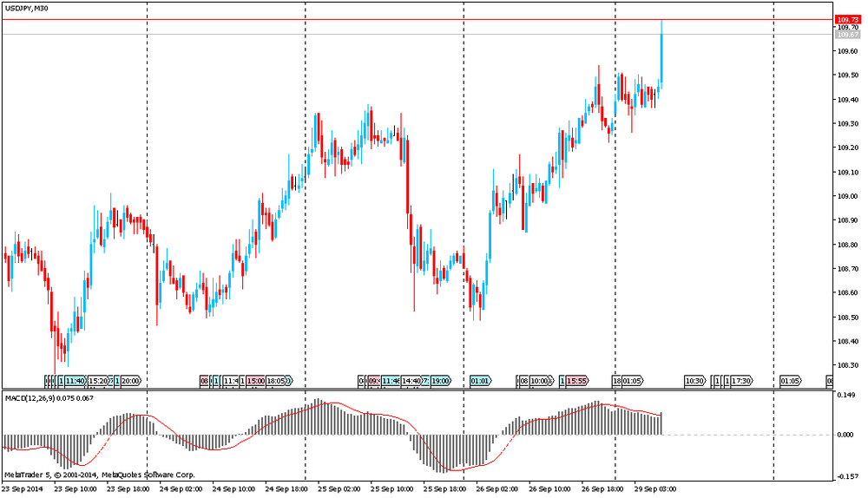Screen dimensions: 868x498
Task: Click the 0.149 MACD scale value
Action: [845, 395]
